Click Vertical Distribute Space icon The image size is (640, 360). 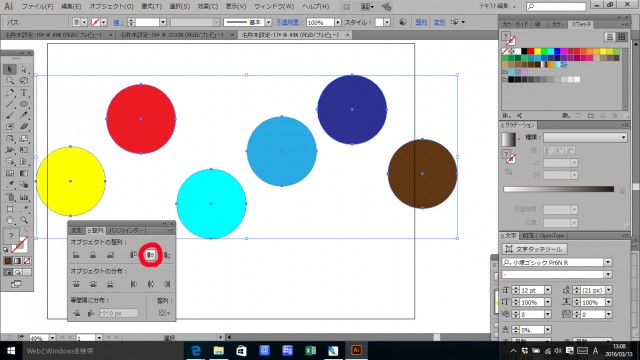[x=77, y=313]
